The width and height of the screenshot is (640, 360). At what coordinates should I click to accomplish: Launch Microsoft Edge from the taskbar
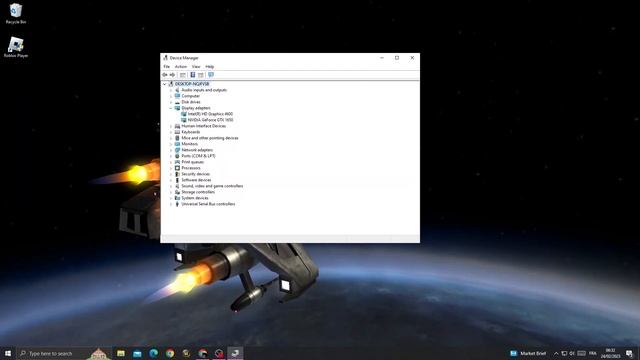click(x=153, y=353)
